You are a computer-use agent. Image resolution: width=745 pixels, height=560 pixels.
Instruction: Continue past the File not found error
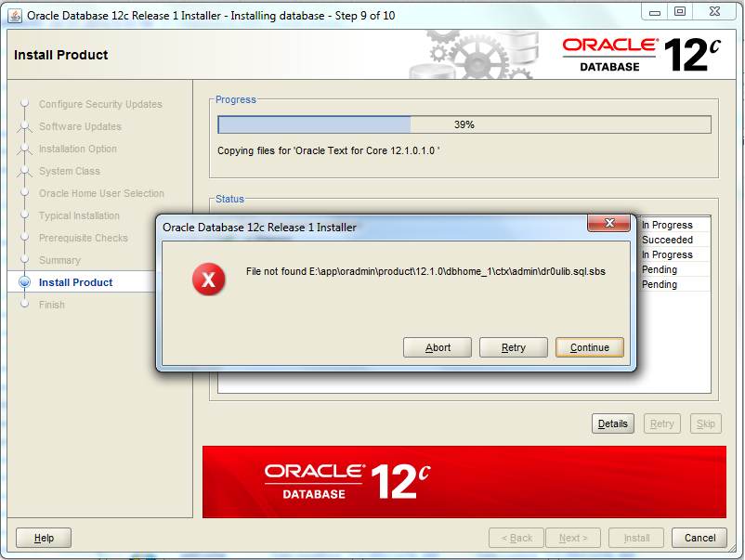590,346
